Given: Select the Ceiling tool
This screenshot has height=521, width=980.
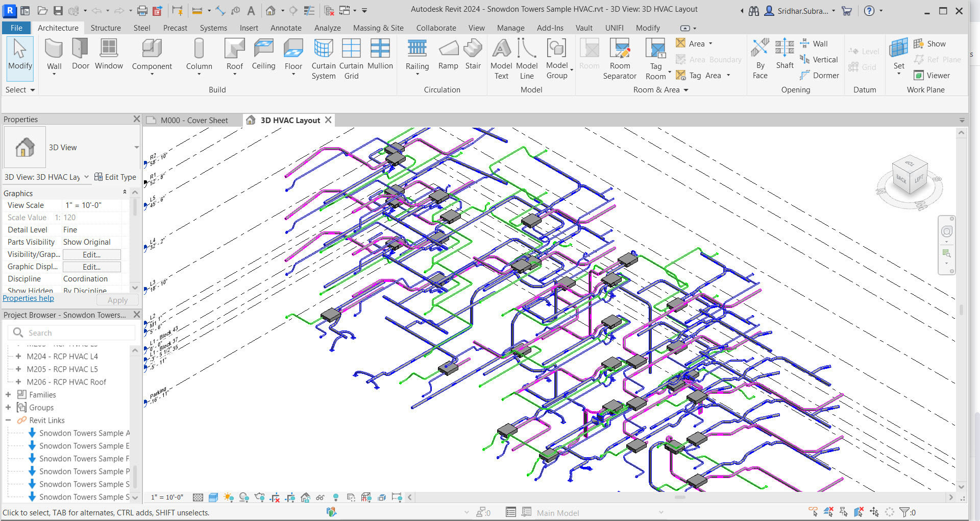Looking at the screenshot, I should click(263, 54).
